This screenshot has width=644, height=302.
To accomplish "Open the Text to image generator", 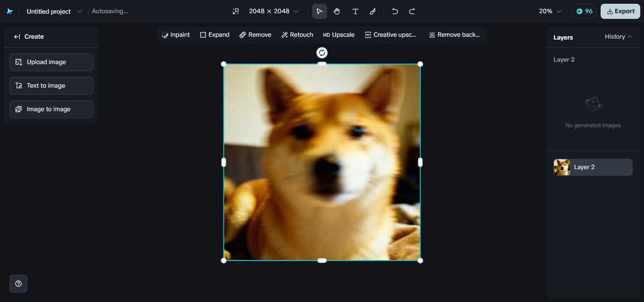I will coord(51,86).
